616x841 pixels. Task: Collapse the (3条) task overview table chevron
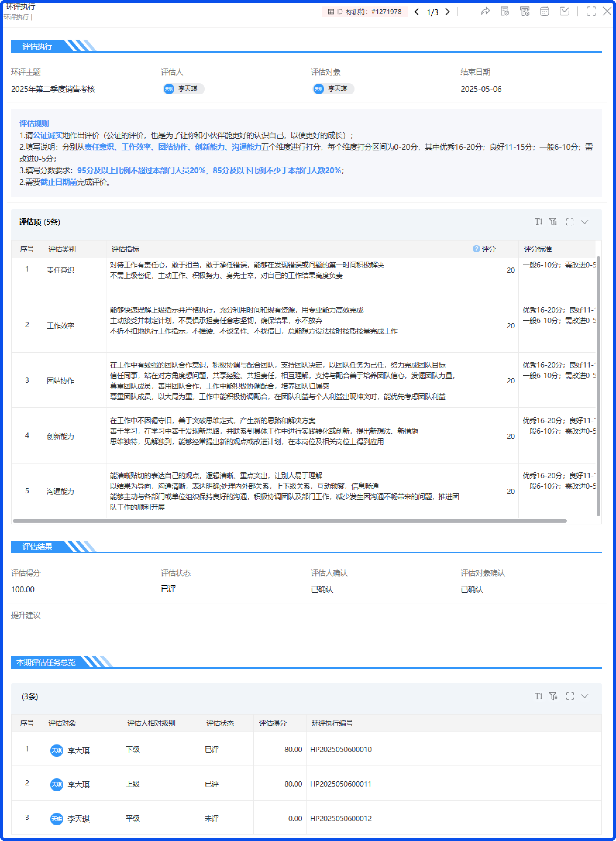pyautogui.click(x=585, y=696)
